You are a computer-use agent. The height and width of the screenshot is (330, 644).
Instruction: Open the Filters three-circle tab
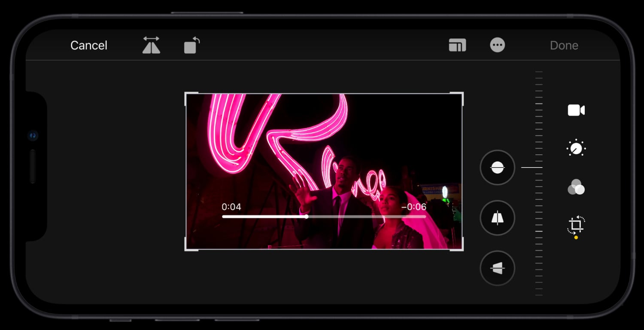point(576,187)
